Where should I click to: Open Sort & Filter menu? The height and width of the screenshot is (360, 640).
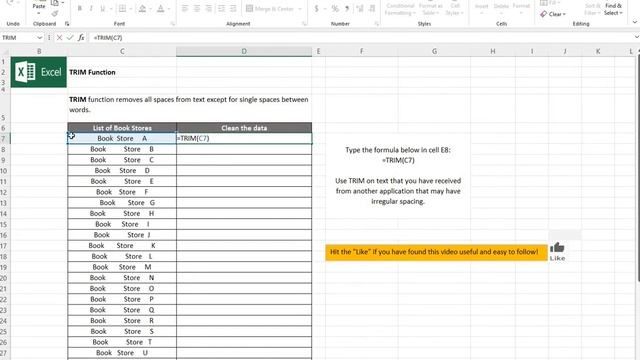point(592,8)
